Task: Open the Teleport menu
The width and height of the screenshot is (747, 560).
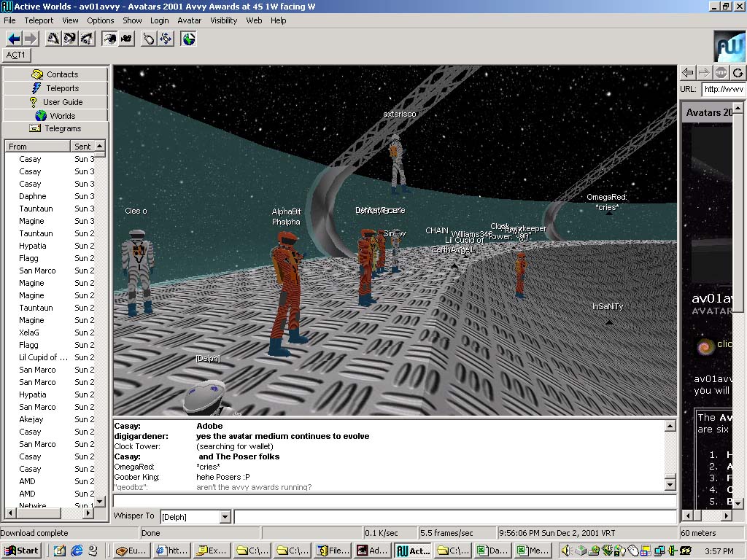Action: (x=39, y=20)
